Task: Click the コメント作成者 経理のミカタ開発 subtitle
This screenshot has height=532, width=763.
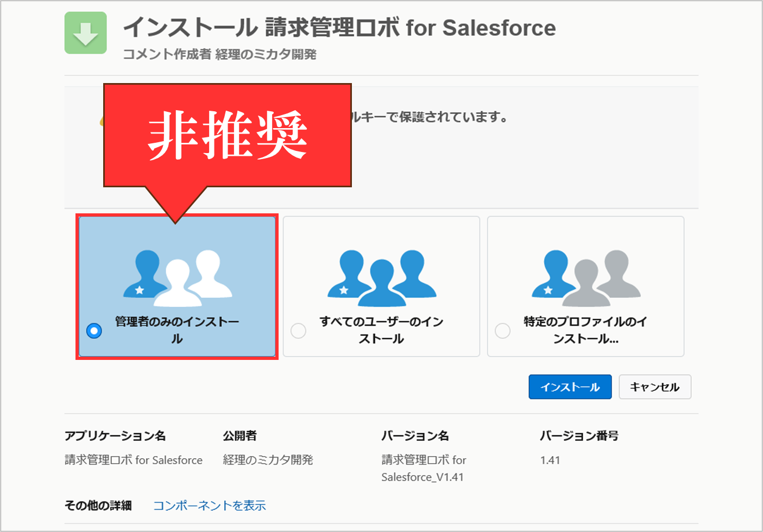Action: tap(219, 54)
